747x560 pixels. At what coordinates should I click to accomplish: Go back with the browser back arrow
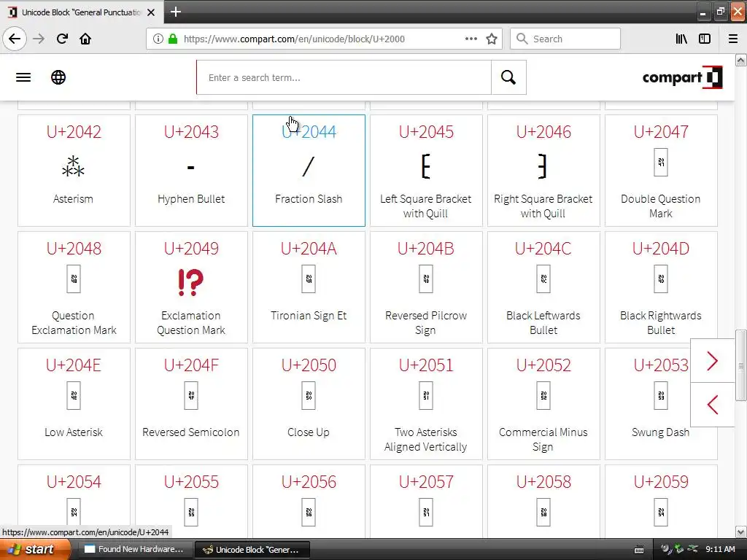pyautogui.click(x=15, y=39)
